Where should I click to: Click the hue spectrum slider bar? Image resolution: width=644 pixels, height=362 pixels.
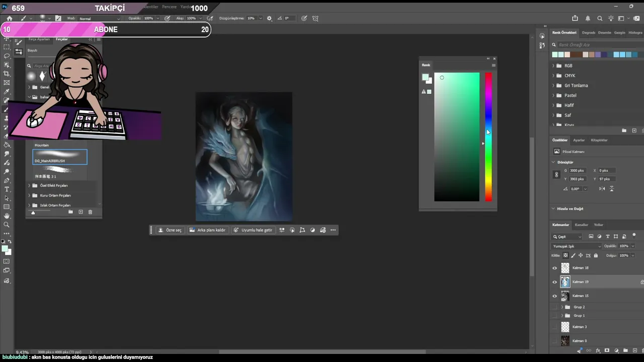coord(489,137)
